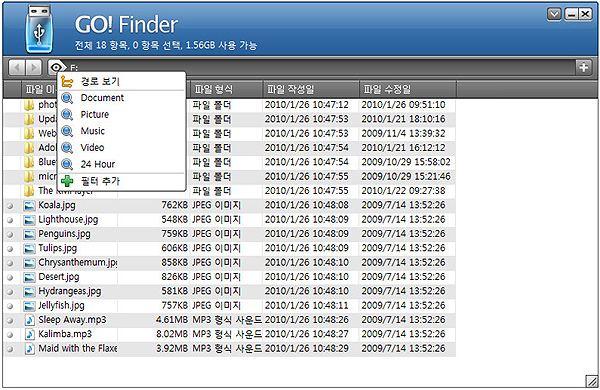Go forward with the right arrow button
This screenshot has height=390, width=600.
[34, 68]
